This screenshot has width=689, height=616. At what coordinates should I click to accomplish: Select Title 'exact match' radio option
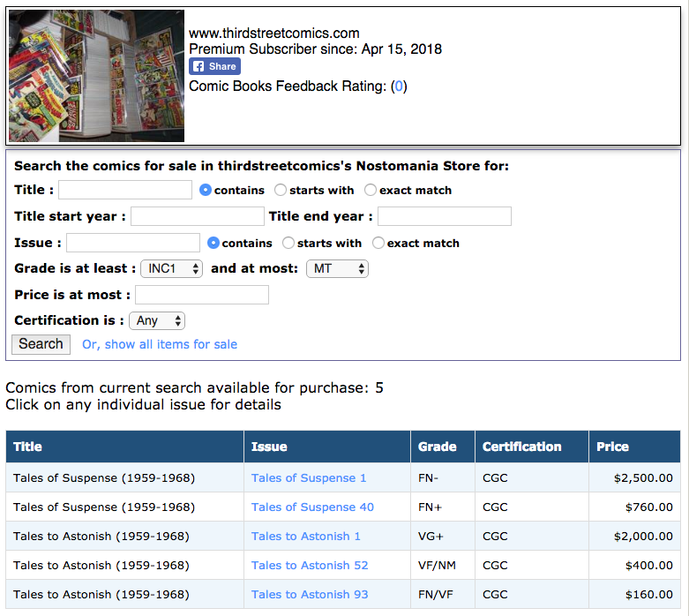371,190
